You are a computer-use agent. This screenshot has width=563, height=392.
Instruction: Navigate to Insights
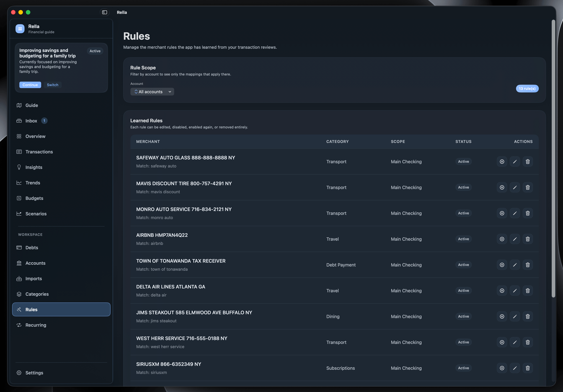click(x=61, y=167)
